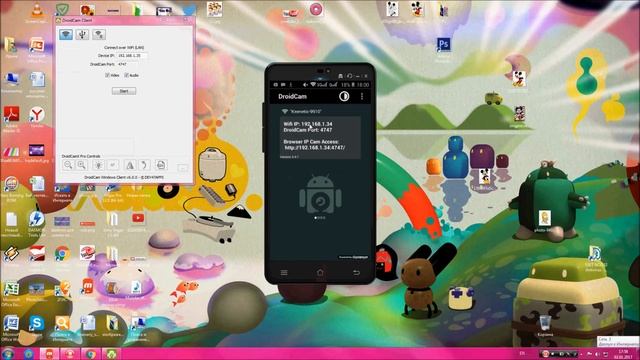Click the green DroidCam icon in the taskbar
Viewport: 640px width, 360px height.
(111, 354)
